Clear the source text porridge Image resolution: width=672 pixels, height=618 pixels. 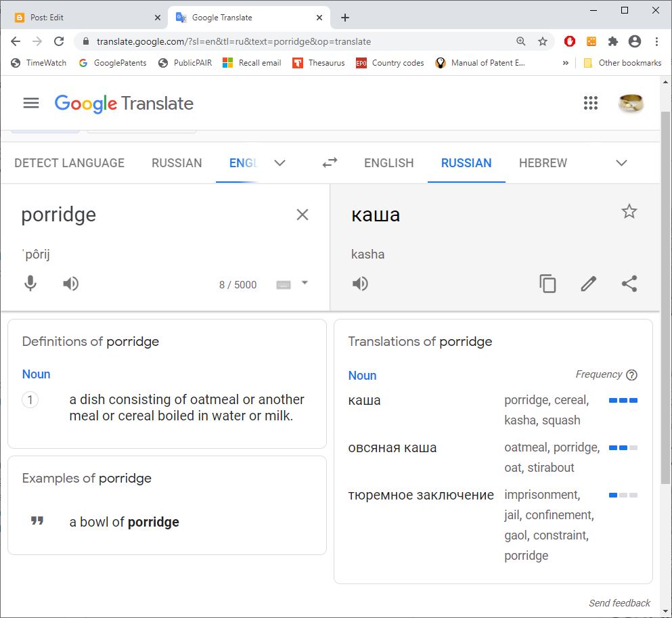click(x=303, y=215)
